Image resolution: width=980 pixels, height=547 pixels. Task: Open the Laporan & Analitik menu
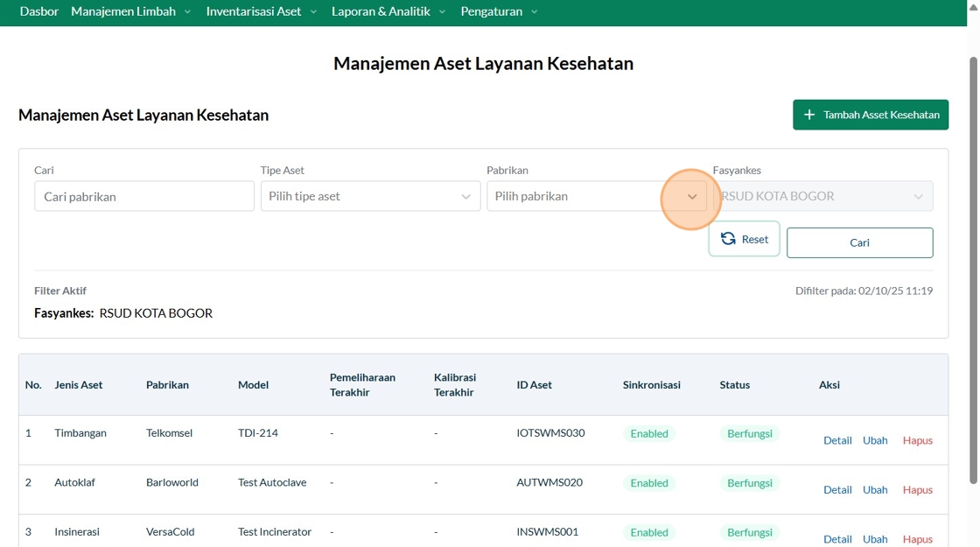click(x=388, y=11)
